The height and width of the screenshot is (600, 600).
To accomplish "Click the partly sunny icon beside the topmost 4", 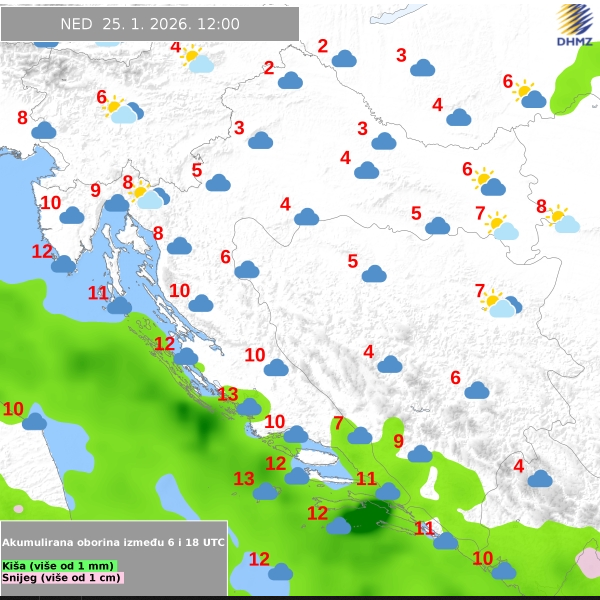I will (x=197, y=60).
